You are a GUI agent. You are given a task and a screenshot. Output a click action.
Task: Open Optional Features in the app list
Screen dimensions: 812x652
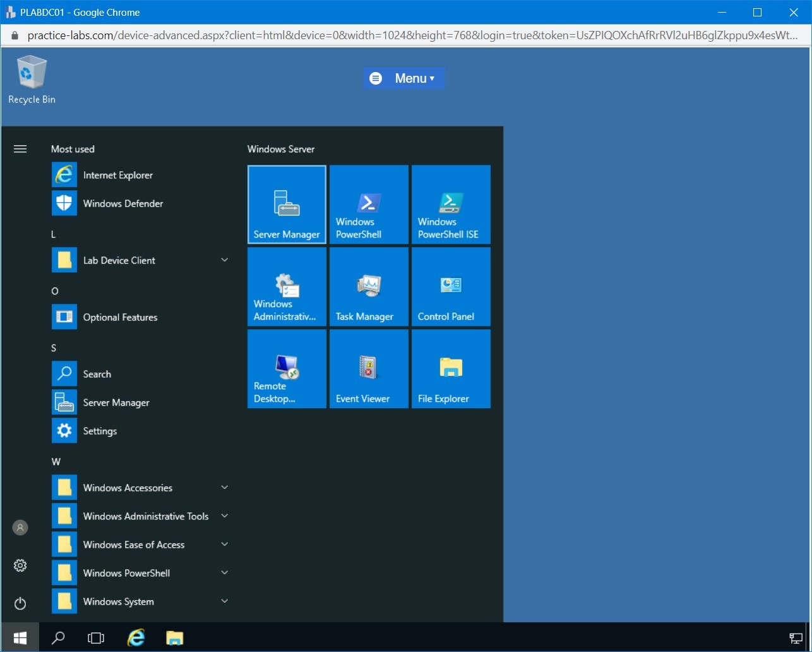tap(140, 317)
